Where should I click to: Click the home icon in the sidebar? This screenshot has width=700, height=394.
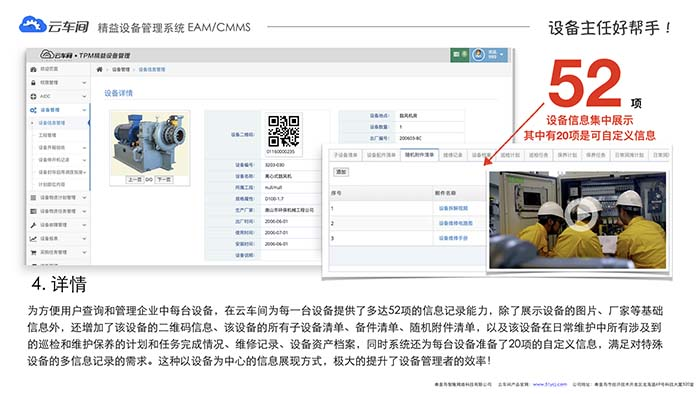[33, 70]
